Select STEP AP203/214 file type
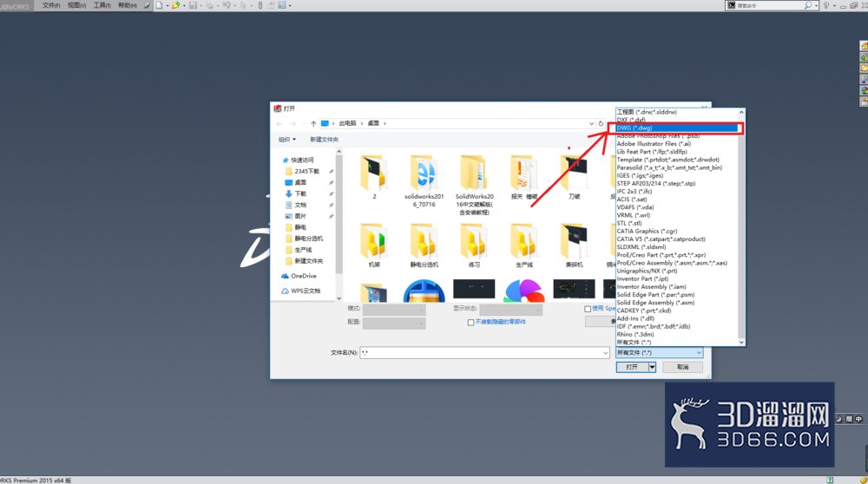 (676, 184)
